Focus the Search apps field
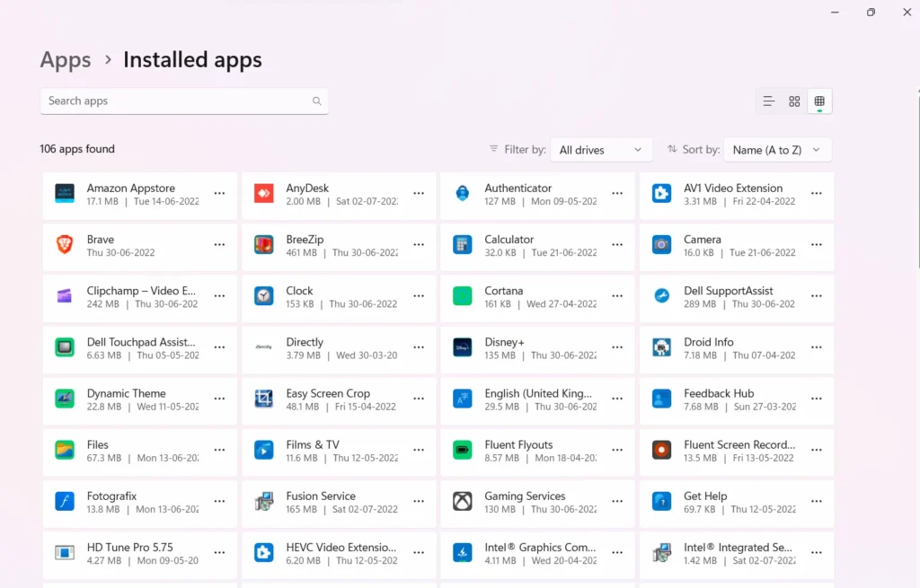The image size is (920, 588). tap(184, 101)
